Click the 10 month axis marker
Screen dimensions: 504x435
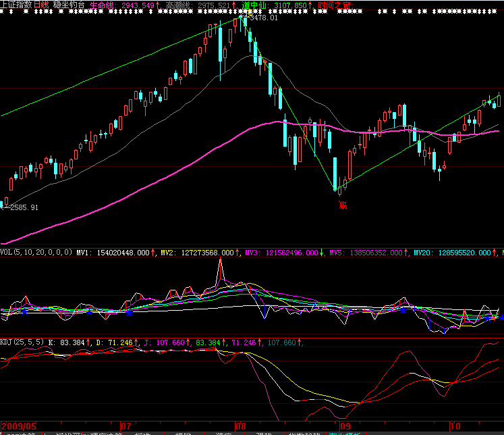[x=455, y=426]
